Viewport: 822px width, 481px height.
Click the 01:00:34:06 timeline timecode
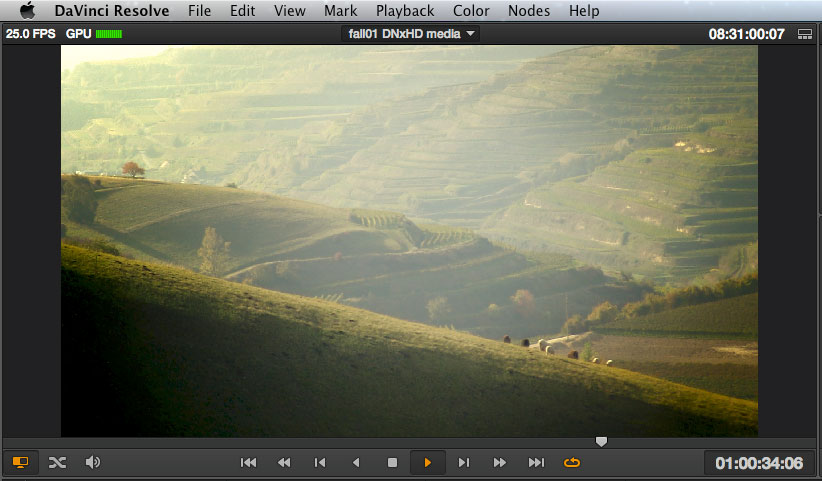pyautogui.click(x=759, y=463)
